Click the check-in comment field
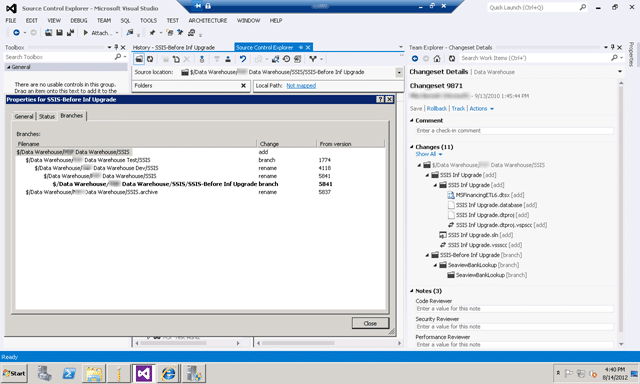The height and width of the screenshot is (384, 640). pyautogui.click(x=514, y=131)
